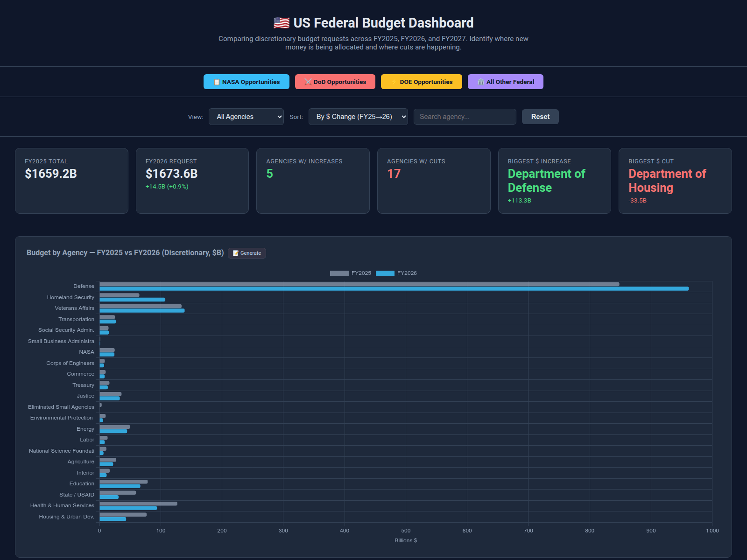Click the Billions $ axis title
Viewport: 747px width, 560px height.
pyautogui.click(x=406, y=540)
